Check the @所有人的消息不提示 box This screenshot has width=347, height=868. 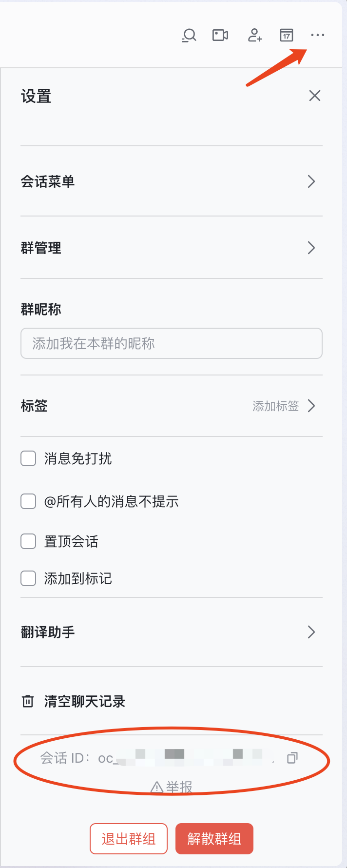[x=28, y=501]
